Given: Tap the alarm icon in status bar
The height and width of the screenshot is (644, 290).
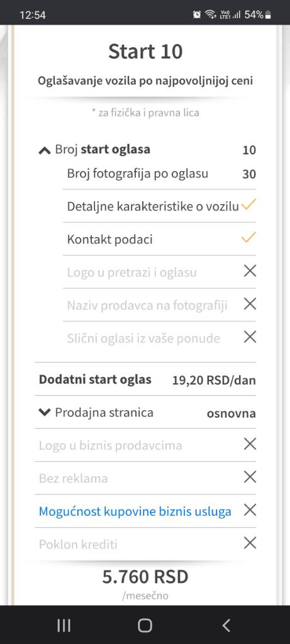Looking at the screenshot, I should click(197, 15).
